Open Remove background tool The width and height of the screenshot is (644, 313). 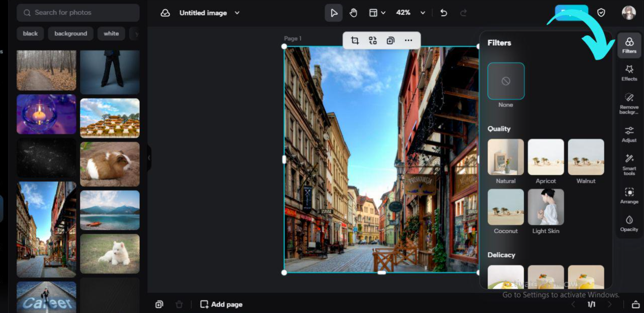[x=629, y=103]
